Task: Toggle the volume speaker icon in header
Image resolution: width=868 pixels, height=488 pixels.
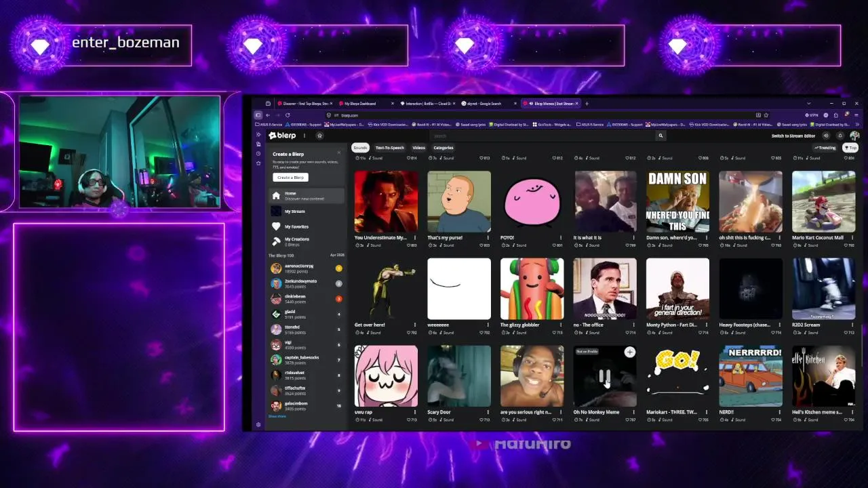Action: 826,136
